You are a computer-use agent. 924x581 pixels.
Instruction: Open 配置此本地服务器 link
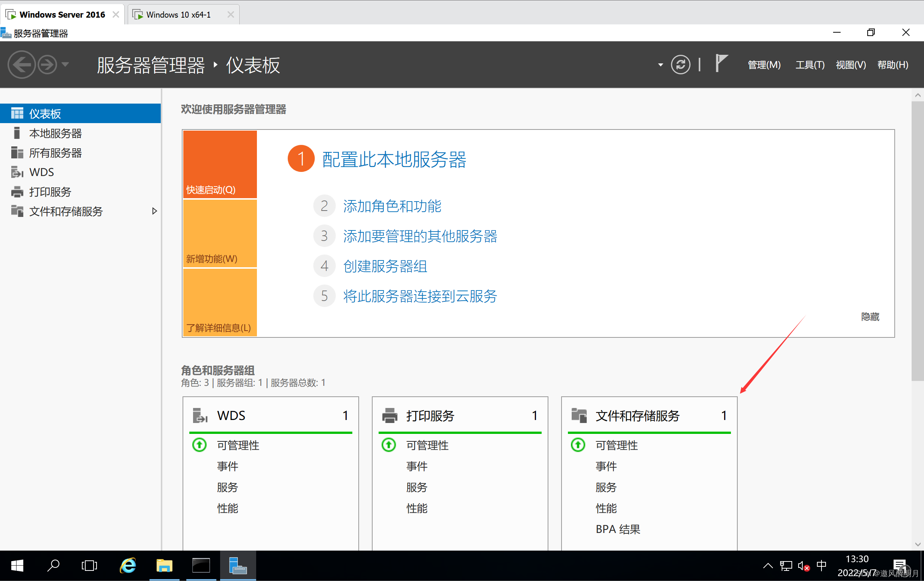coord(394,159)
